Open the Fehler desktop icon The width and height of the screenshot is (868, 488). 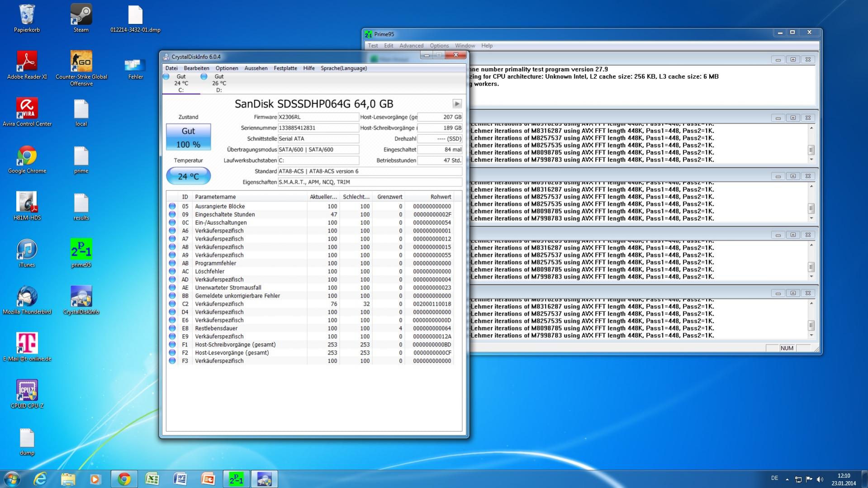[135, 68]
